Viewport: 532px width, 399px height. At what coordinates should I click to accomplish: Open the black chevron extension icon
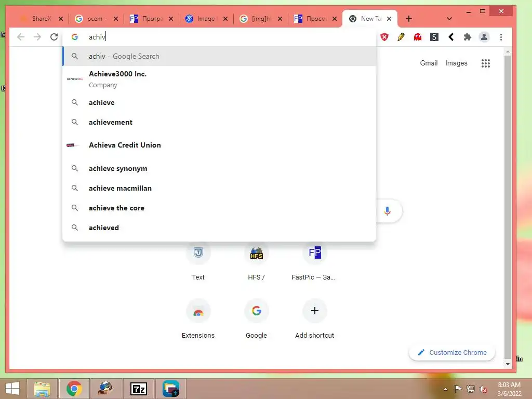point(451,37)
